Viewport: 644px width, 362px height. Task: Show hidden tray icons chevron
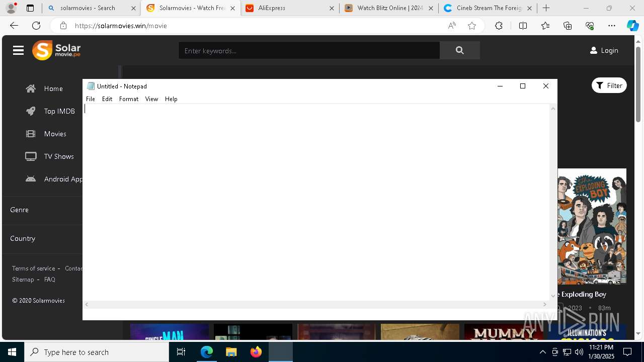[542, 352]
